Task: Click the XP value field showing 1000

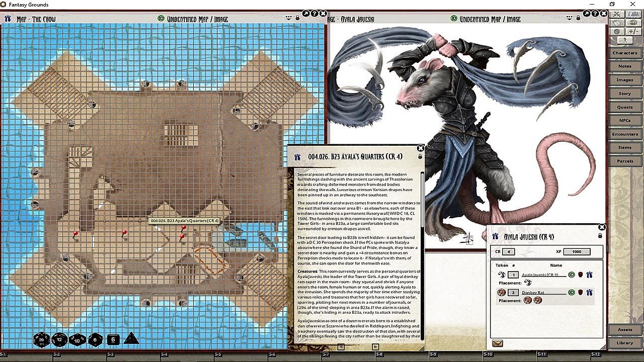Action: tap(577, 252)
